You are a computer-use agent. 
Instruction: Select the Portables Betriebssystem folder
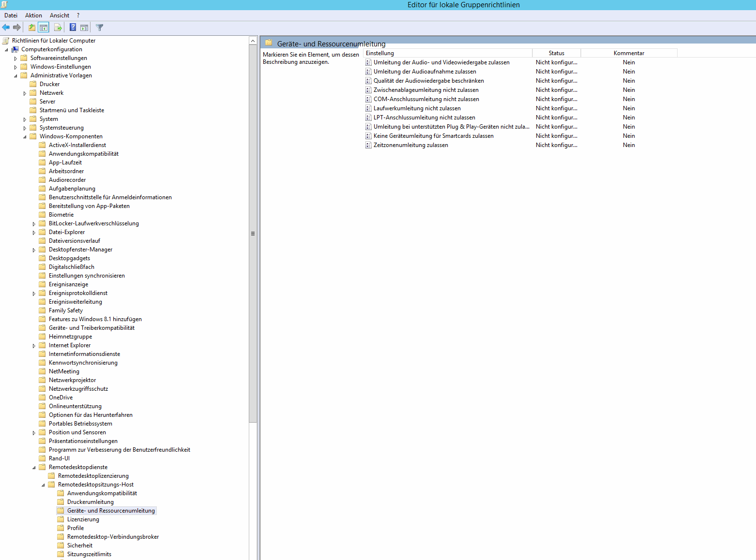(x=80, y=424)
